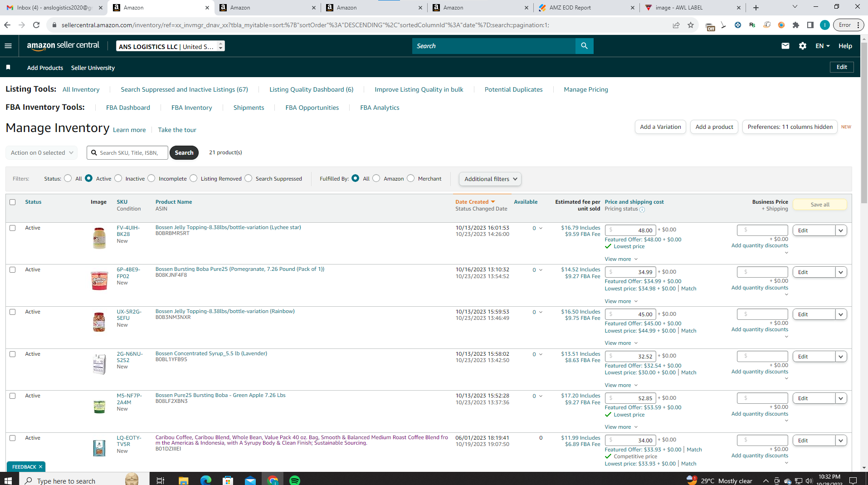This screenshot has width=868, height=485.
Task: Click the Add a product button
Action: [714, 127]
